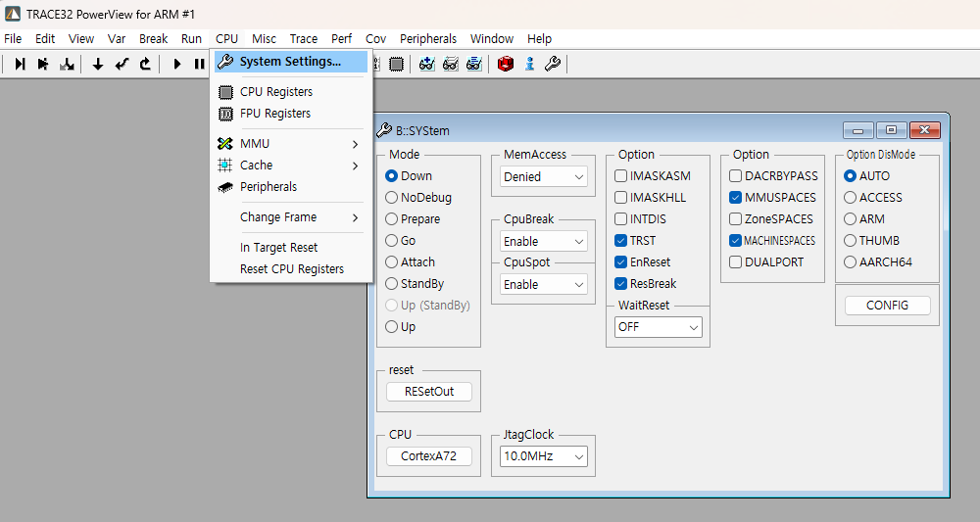Select the Attach mode radio button
This screenshot has width=980, height=522.
click(x=392, y=262)
